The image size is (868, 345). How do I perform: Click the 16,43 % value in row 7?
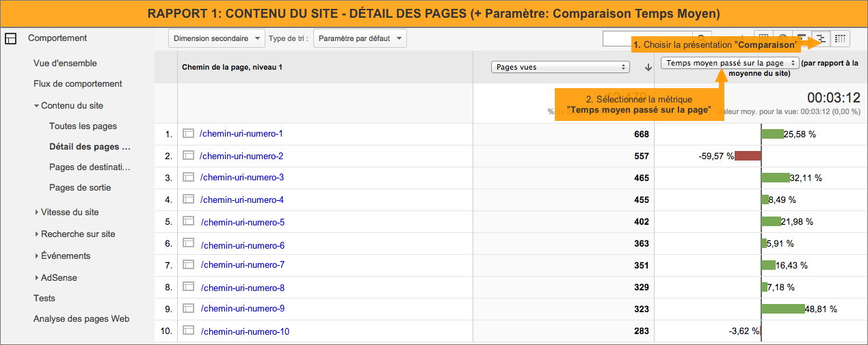792,265
